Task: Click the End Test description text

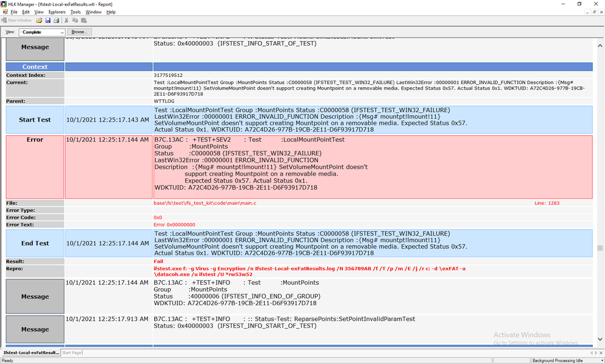Action: click(x=311, y=243)
